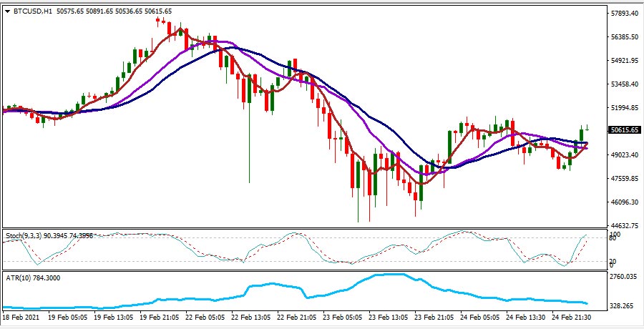Click the current price tag 50615.65
Image resolution: width=644 pixels, height=329 pixels.
coord(623,130)
